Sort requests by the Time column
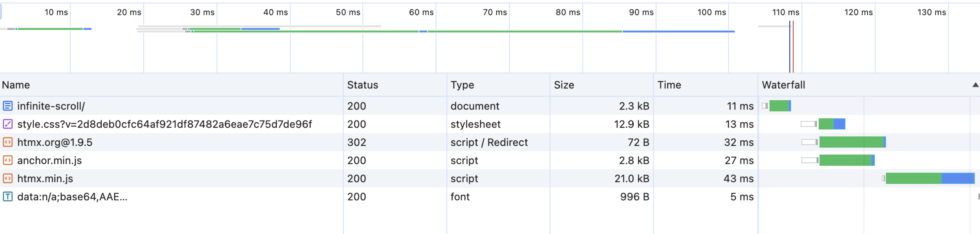This screenshot has height=234, width=980. 706,85
